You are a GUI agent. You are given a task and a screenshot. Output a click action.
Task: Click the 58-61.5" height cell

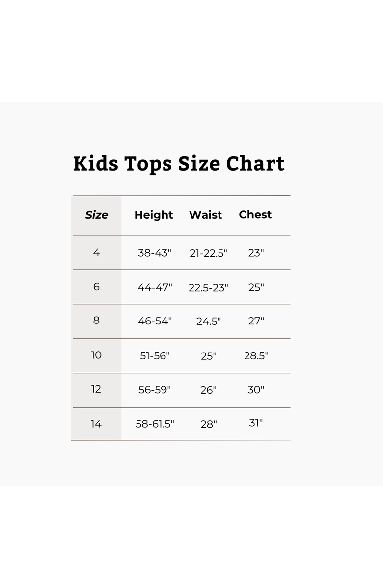(x=155, y=424)
